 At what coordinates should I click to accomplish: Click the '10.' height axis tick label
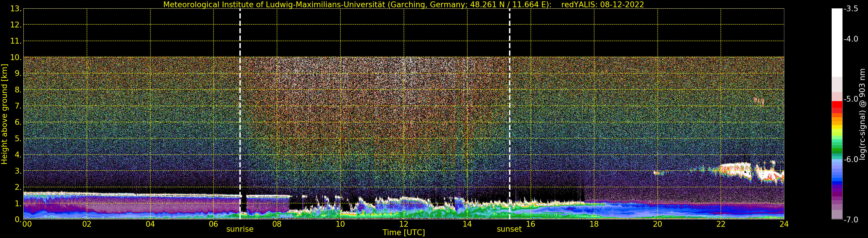16,57
